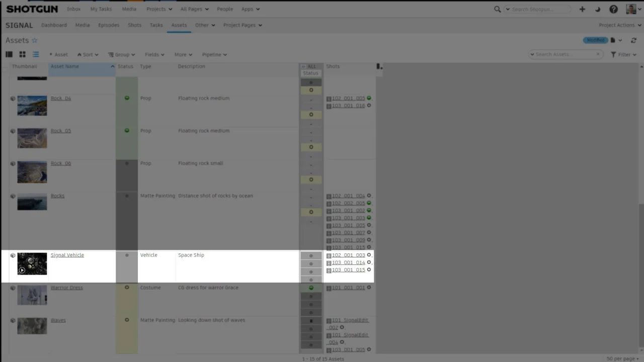Clear the Search Assets field x icon
The width and height of the screenshot is (644, 362).
click(x=598, y=54)
